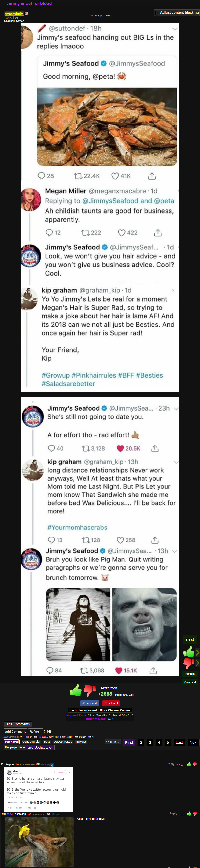
Task: Share post on Facebook
Action: click(90, 703)
